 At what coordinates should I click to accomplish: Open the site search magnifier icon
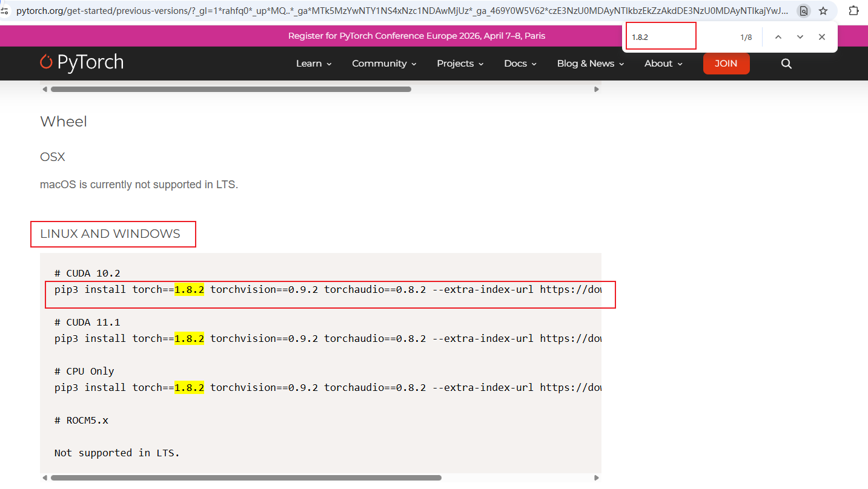786,64
